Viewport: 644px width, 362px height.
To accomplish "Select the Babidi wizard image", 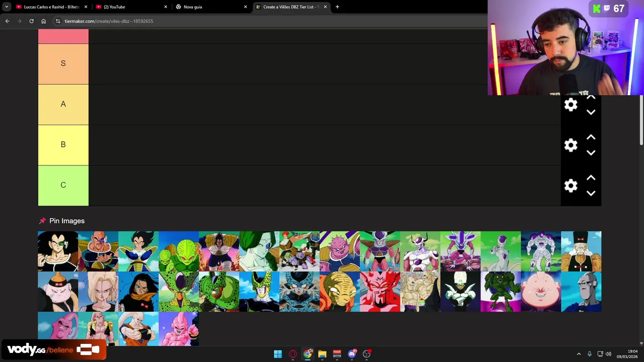I will [340, 292].
